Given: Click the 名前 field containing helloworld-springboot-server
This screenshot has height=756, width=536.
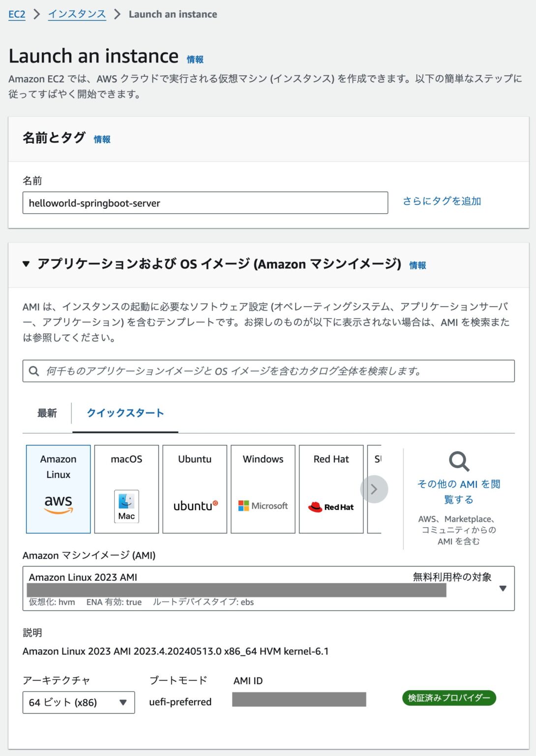Looking at the screenshot, I should click(205, 203).
